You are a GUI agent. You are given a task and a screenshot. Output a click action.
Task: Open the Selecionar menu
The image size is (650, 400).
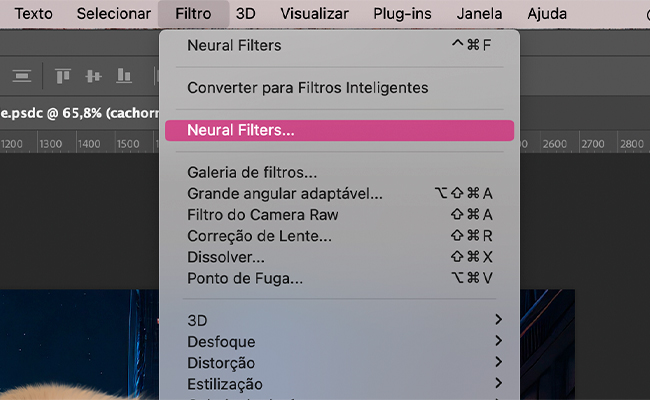pos(114,14)
